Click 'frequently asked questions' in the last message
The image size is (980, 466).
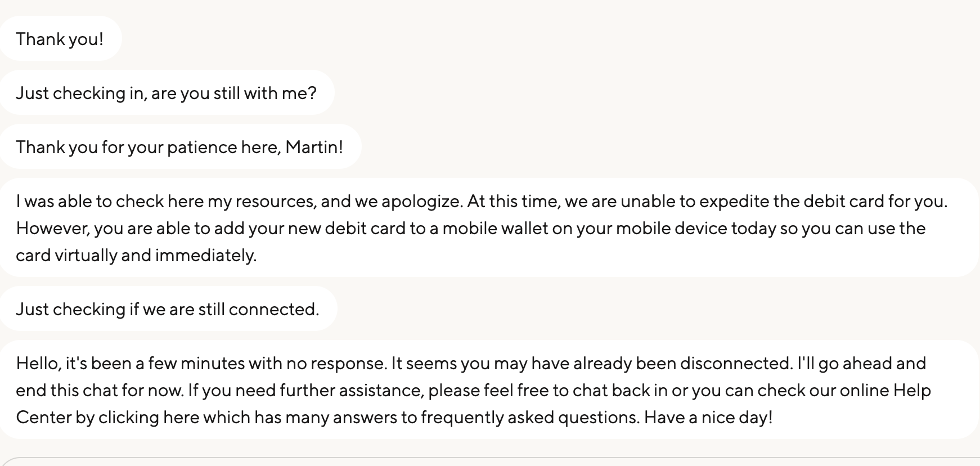530,418
